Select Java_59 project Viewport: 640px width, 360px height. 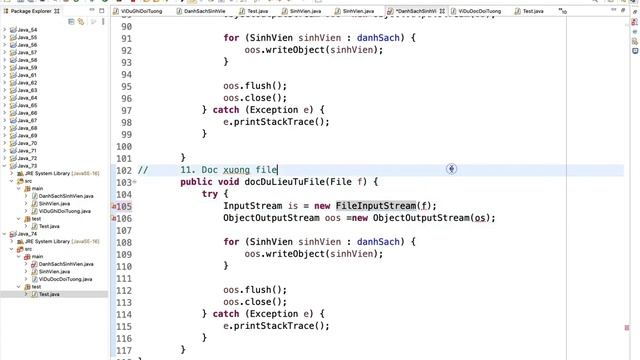[x=27, y=68]
